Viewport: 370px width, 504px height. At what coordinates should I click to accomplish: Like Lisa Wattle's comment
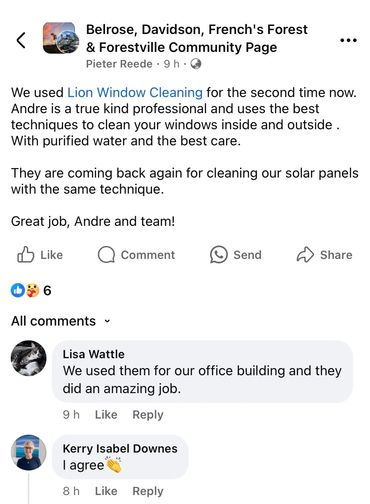click(x=106, y=414)
